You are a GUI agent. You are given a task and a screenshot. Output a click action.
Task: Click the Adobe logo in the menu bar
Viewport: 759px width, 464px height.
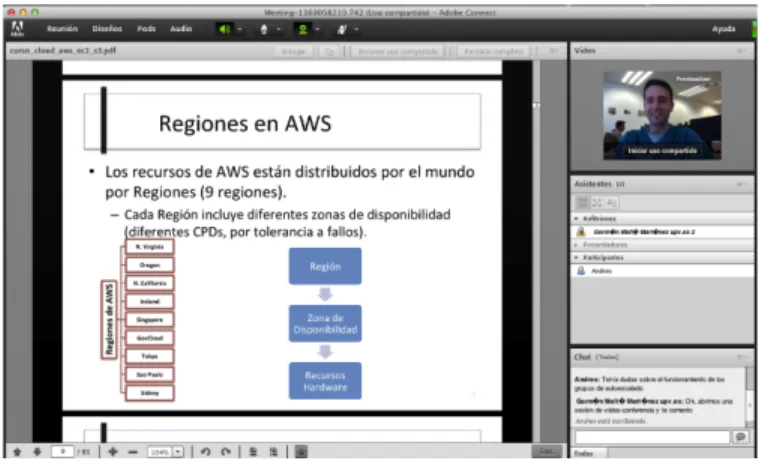[17, 29]
